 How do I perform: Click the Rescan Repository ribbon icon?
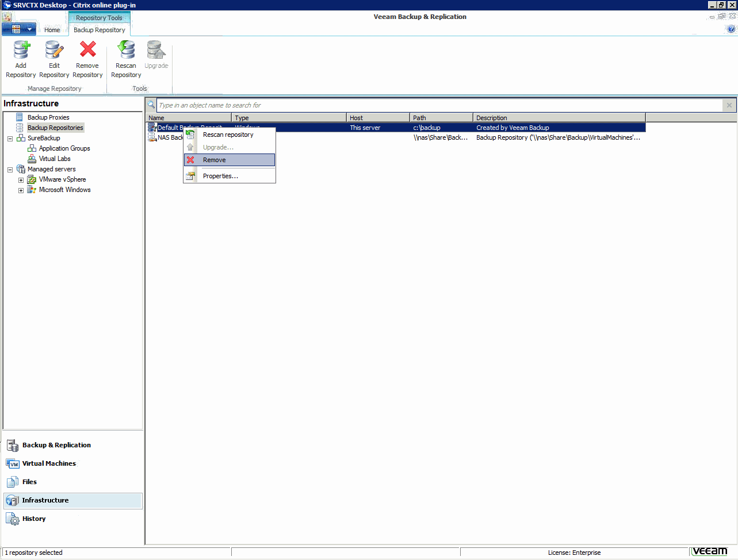(x=126, y=50)
